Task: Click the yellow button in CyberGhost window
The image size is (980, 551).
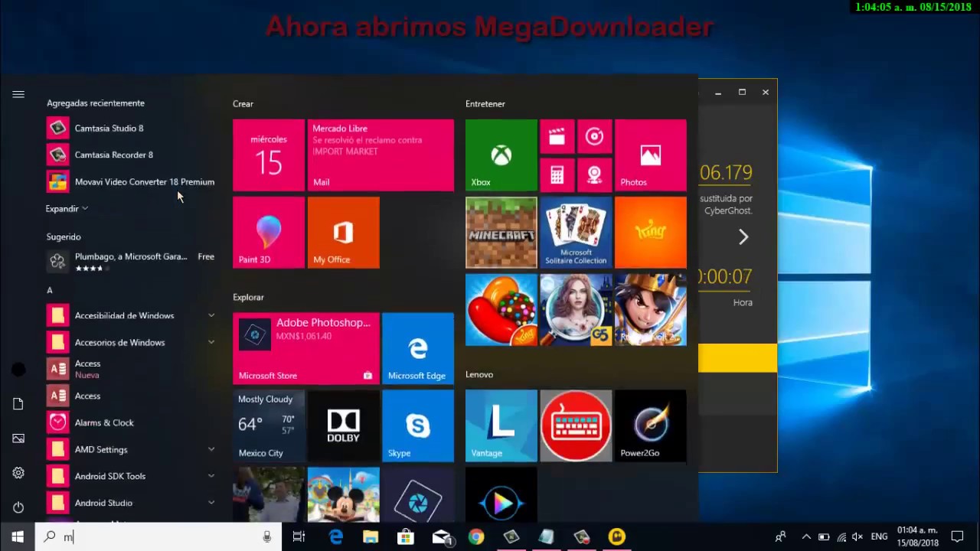Action: click(737, 358)
